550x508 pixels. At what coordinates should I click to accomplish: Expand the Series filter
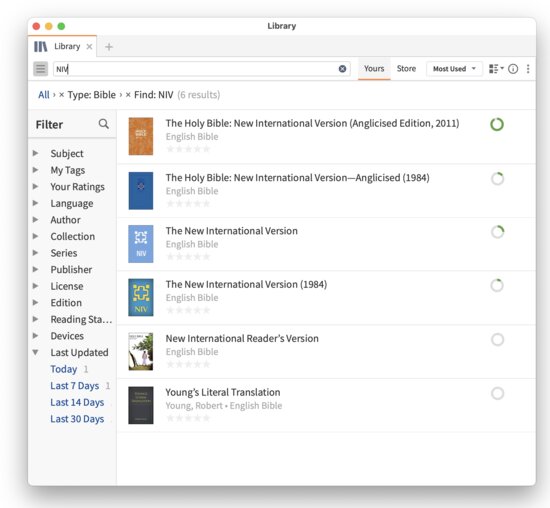tap(35, 253)
